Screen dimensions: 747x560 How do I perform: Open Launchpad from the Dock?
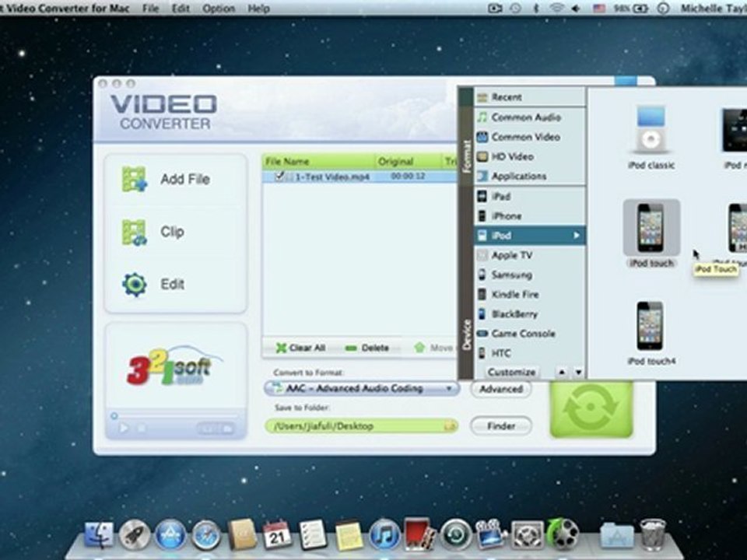[135, 535]
